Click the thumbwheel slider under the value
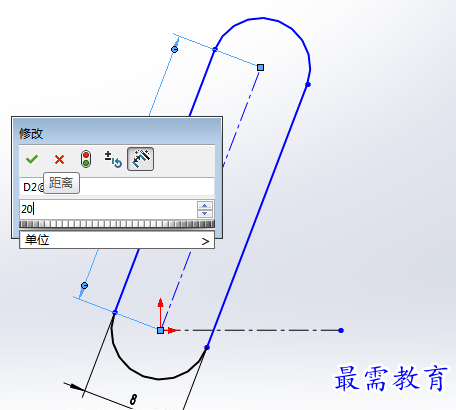The width and height of the screenshot is (456, 410). (117, 224)
